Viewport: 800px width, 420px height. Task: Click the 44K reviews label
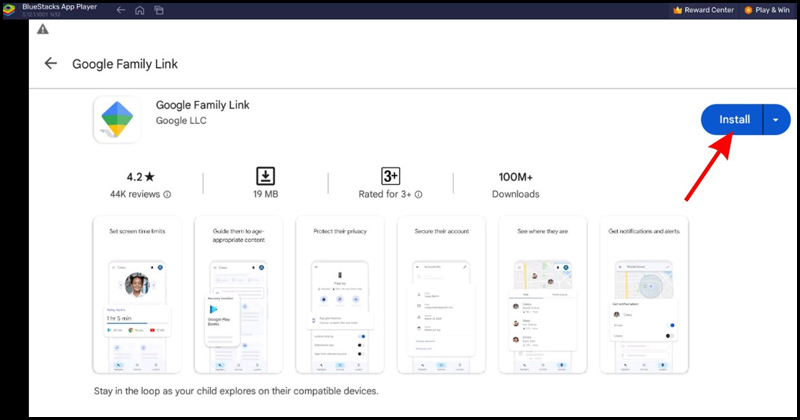point(135,194)
